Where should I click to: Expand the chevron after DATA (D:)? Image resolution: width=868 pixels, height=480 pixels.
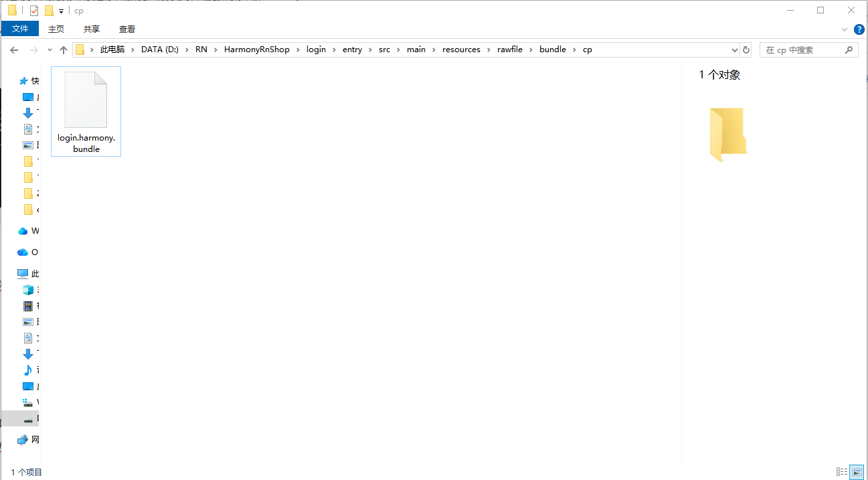point(187,50)
